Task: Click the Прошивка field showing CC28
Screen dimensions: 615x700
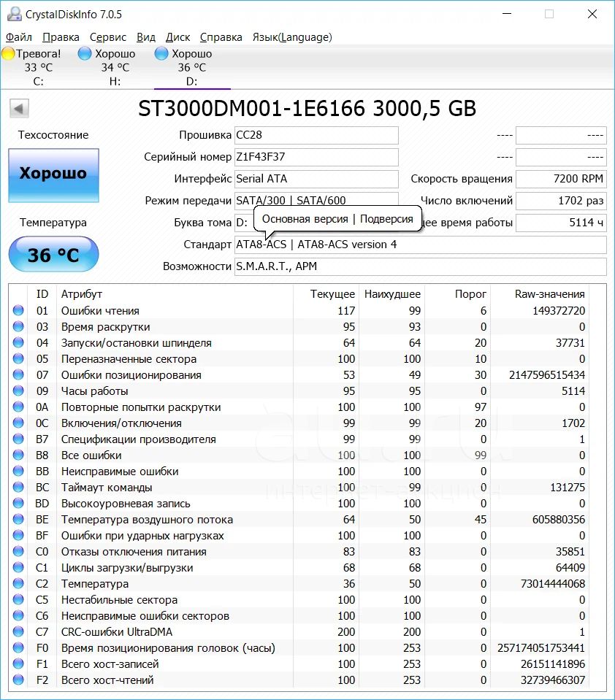Action: click(316, 135)
